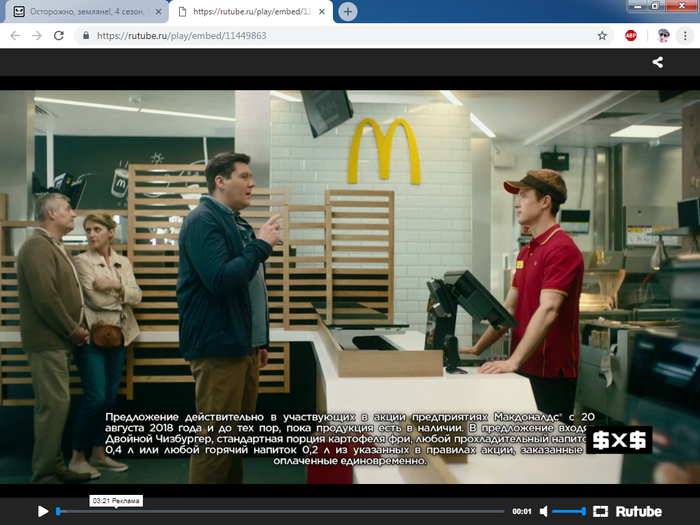
Task: Reload the page with the refresh icon
Action: coord(59,35)
